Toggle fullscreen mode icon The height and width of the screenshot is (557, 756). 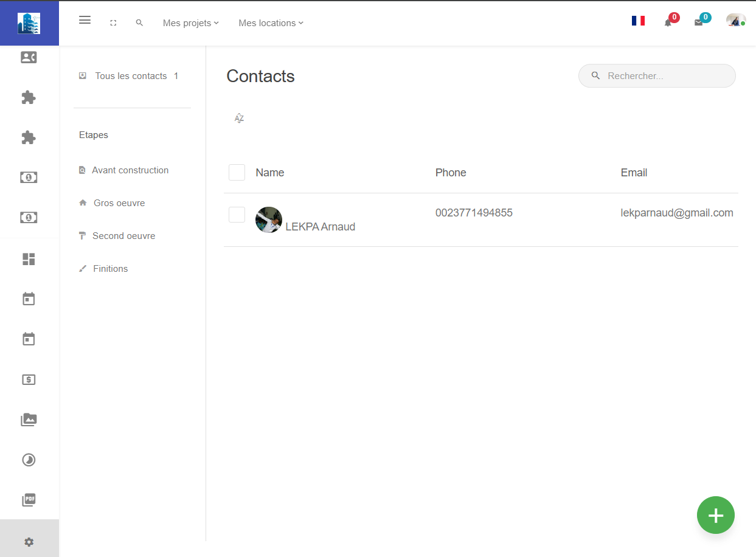click(113, 23)
